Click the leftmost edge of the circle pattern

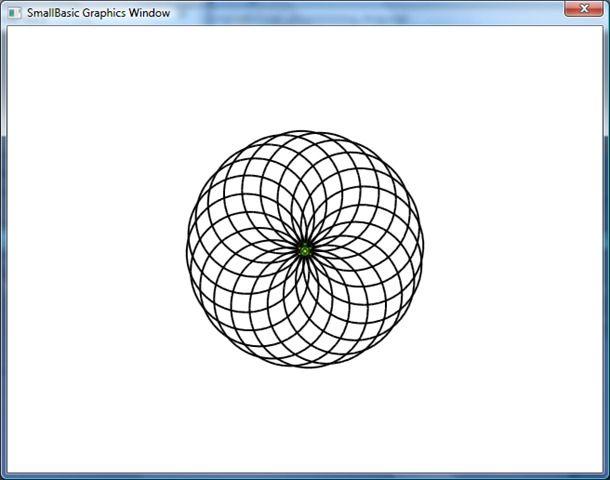pyautogui.click(x=187, y=249)
